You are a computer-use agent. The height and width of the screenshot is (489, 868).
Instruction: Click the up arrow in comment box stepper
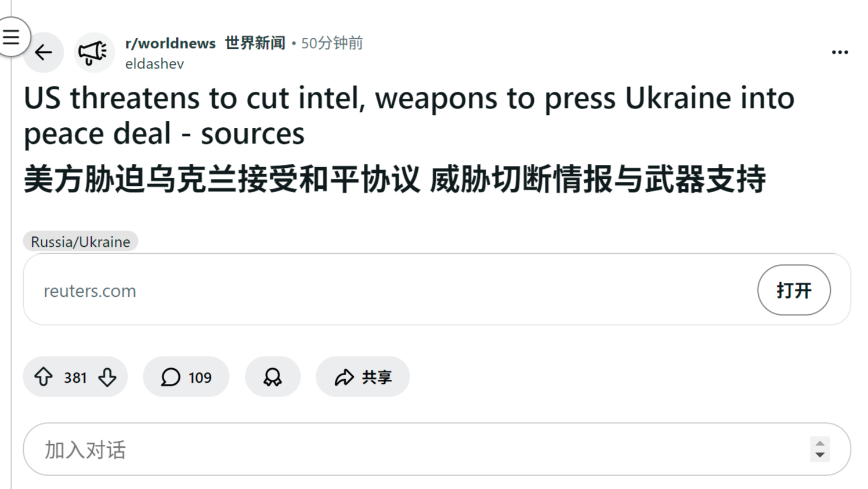(820, 444)
